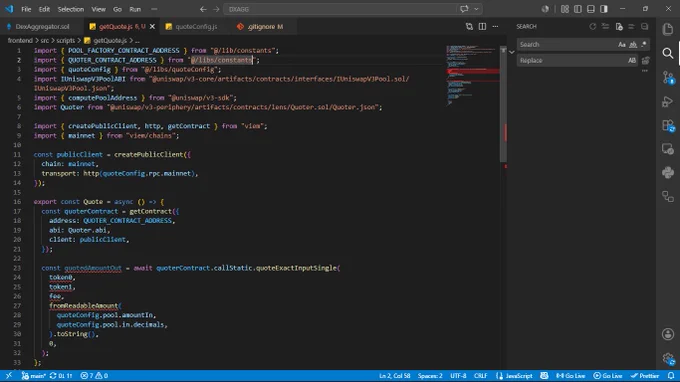Open the Copilot chat icon

click(x=464, y=9)
